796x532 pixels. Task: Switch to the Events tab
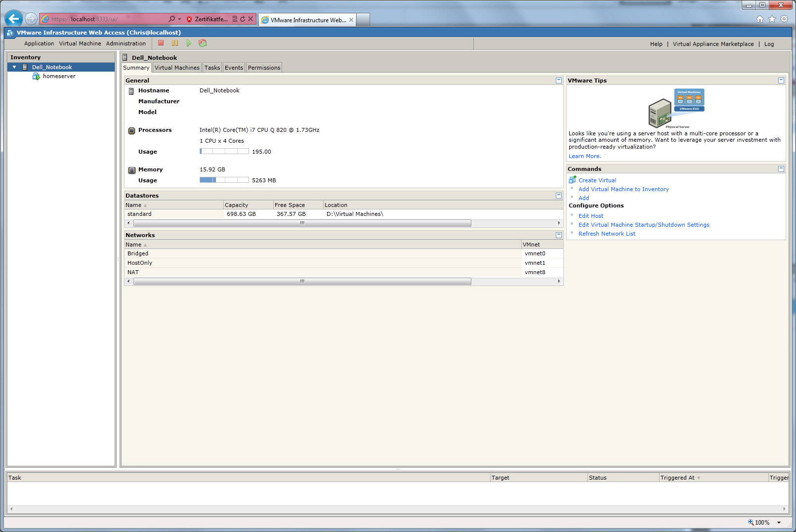[x=234, y=68]
